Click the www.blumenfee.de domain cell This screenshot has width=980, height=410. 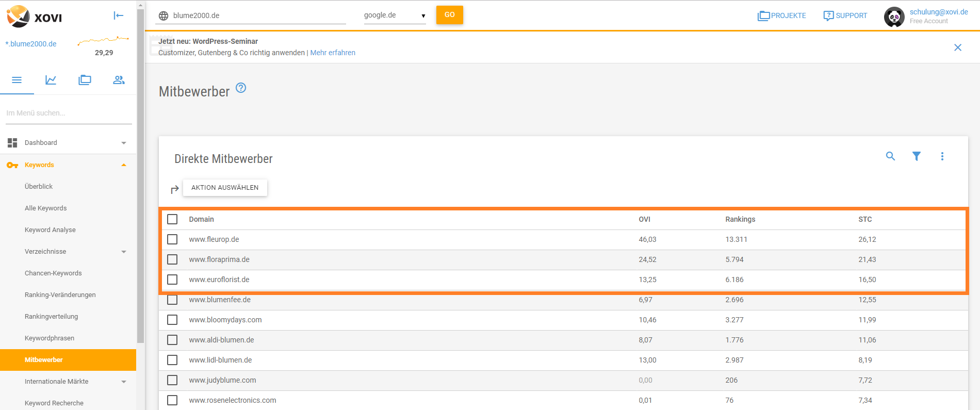pos(220,300)
